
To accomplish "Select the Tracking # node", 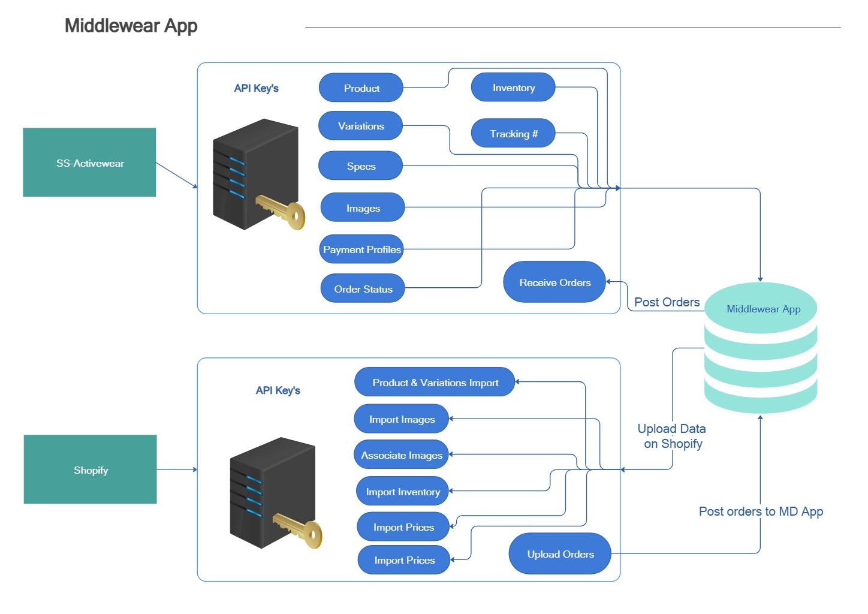I will [x=513, y=133].
